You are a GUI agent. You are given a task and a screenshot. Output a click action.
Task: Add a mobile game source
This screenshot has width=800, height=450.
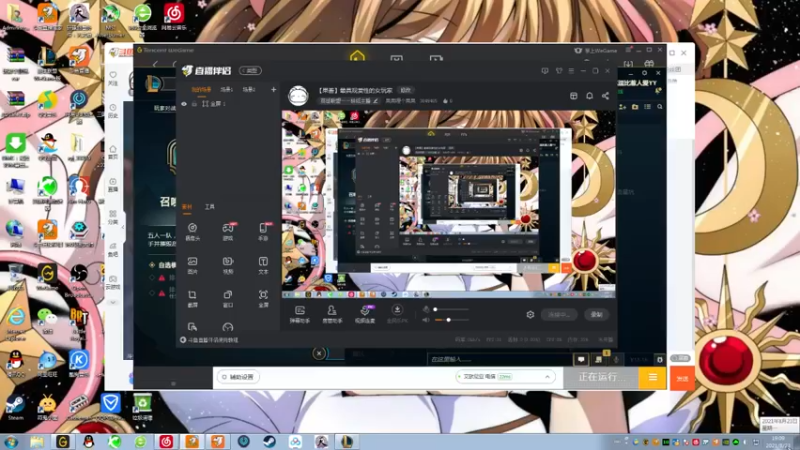coord(263,231)
